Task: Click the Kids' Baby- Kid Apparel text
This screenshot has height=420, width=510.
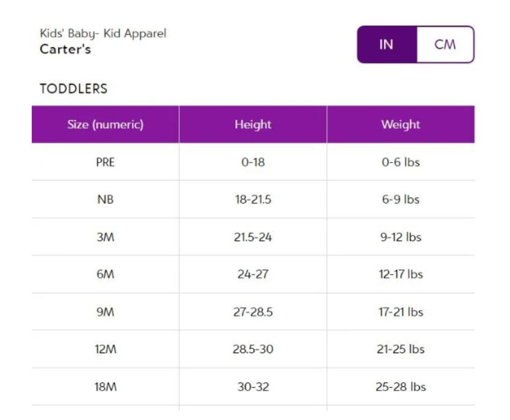Action: pyautogui.click(x=103, y=34)
